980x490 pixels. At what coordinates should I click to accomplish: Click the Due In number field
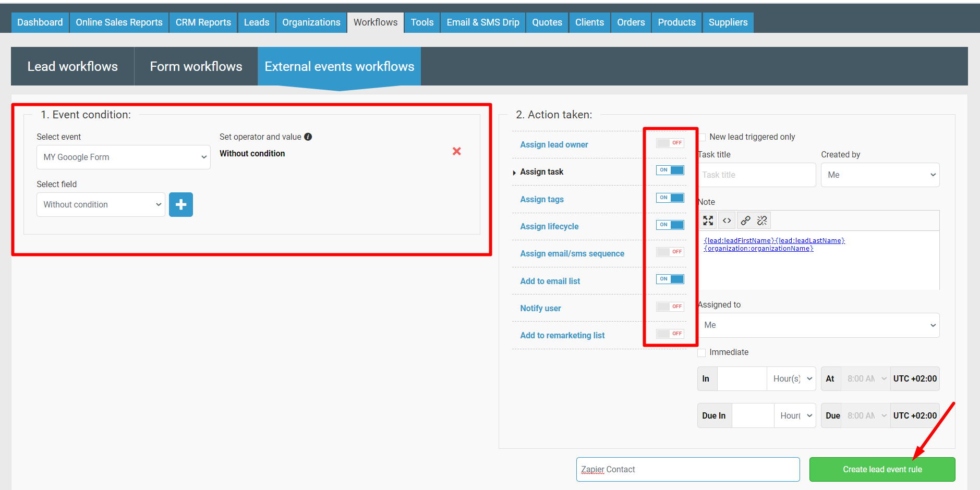[x=753, y=415]
